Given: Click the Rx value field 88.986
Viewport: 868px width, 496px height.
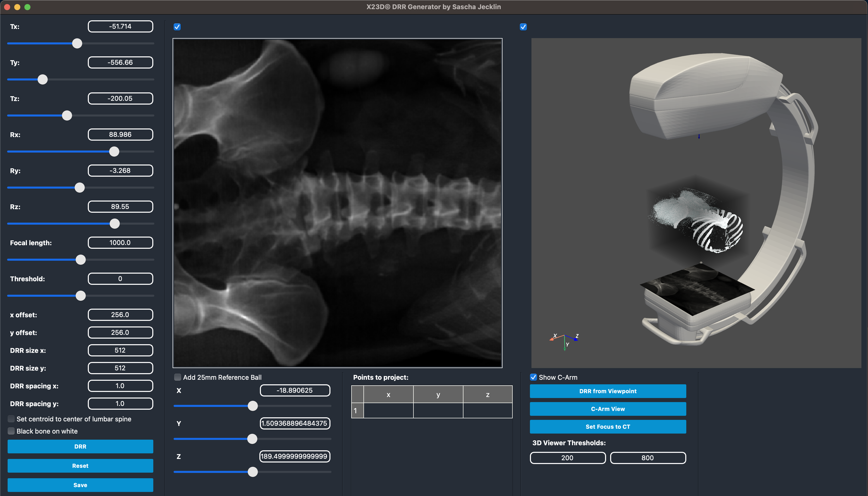Looking at the screenshot, I should [120, 135].
